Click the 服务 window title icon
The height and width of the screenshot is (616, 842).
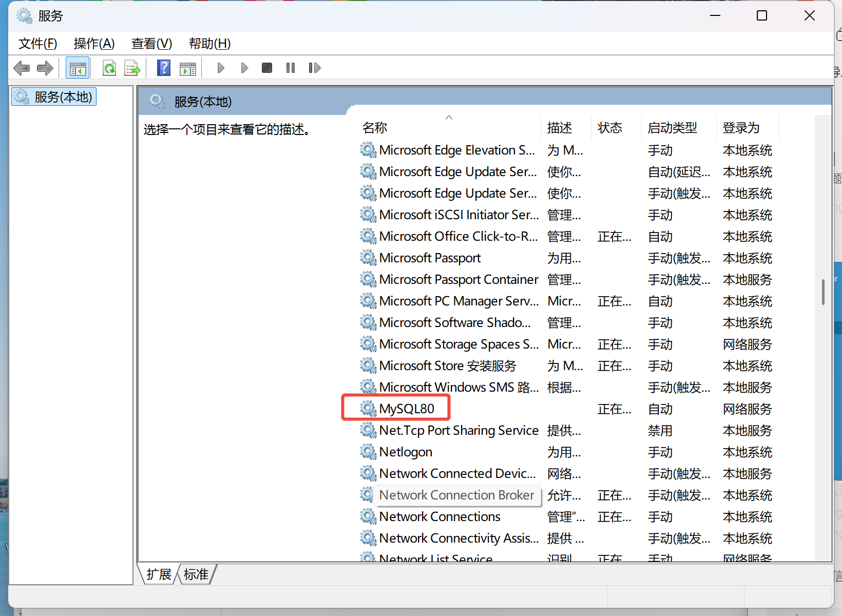point(24,16)
